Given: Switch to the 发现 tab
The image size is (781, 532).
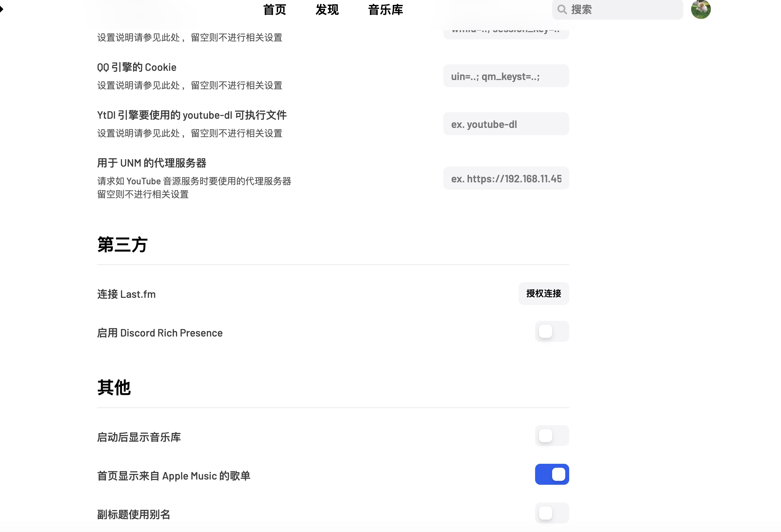Looking at the screenshot, I should tap(327, 10).
